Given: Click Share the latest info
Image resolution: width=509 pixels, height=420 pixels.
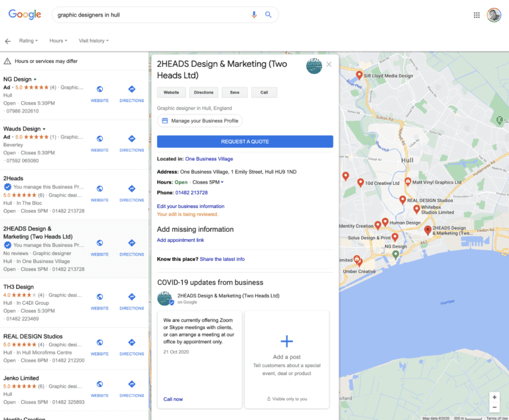Looking at the screenshot, I should (x=223, y=259).
